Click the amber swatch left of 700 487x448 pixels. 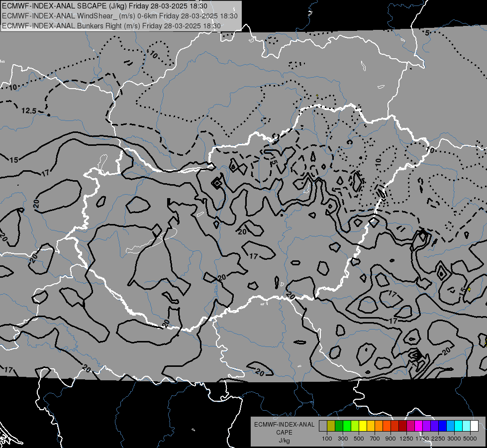click(371, 426)
